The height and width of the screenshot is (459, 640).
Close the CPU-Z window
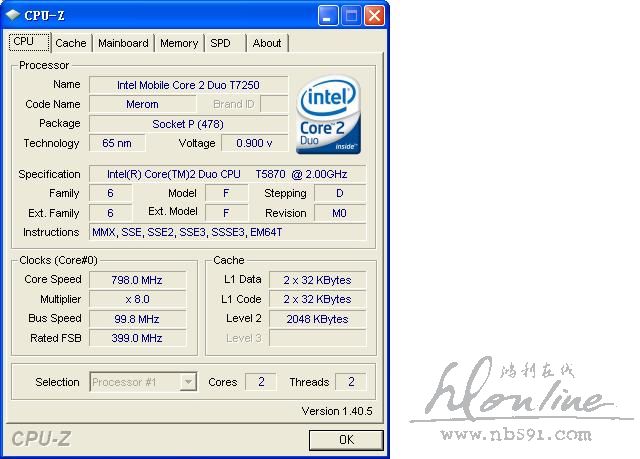tap(374, 16)
